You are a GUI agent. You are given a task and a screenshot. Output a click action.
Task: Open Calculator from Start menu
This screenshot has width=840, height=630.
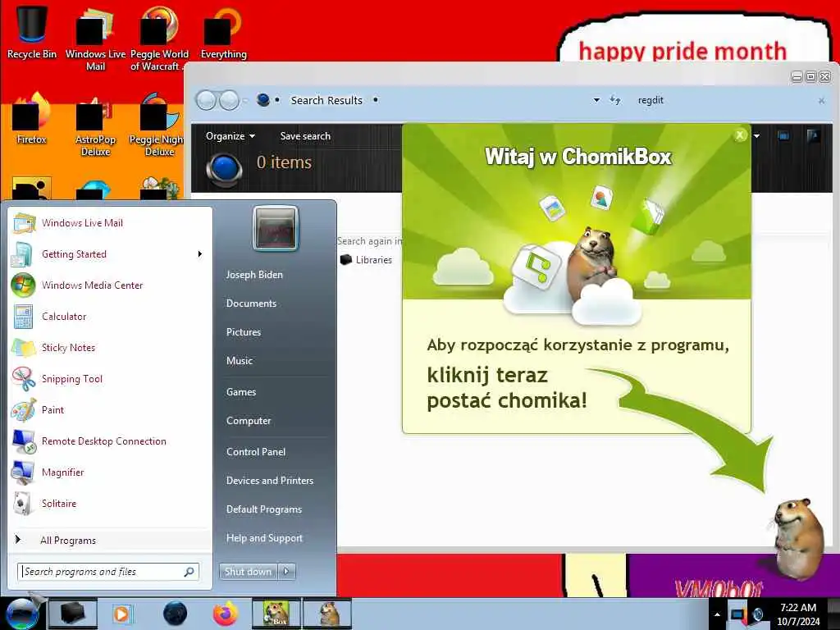tap(110, 316)
